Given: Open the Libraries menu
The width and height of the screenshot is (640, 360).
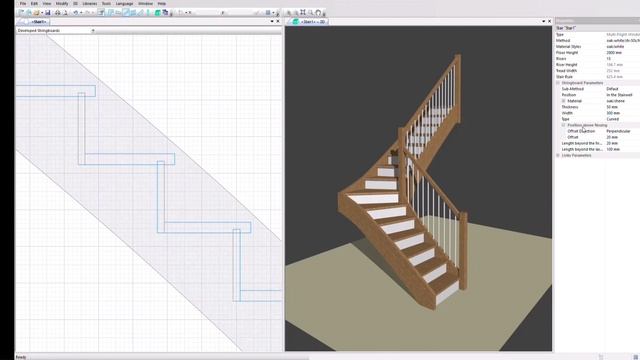Looking at the screenshot, I should [90, 3].
